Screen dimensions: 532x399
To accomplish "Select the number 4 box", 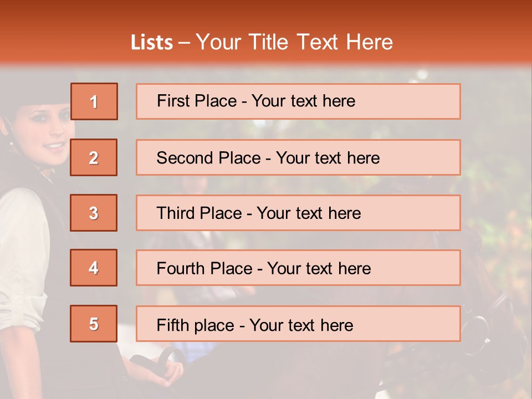I will click(94, 268).
